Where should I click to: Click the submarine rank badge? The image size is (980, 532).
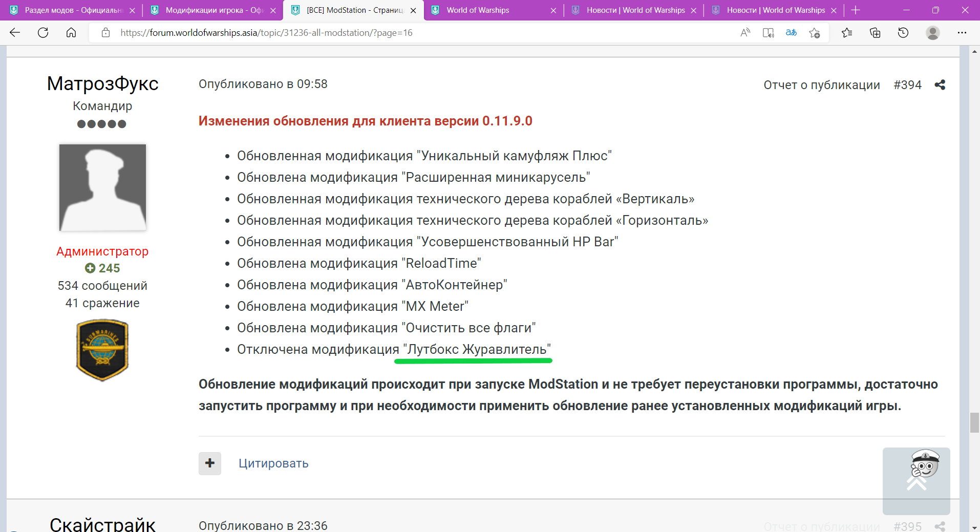tap(102, 350)
